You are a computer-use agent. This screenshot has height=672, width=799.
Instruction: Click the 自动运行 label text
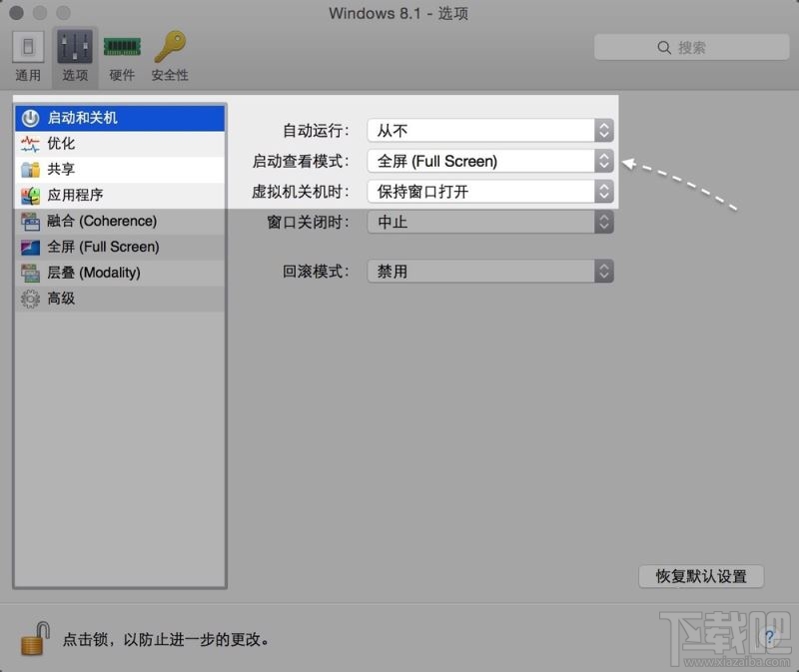(x=316, y=131)
